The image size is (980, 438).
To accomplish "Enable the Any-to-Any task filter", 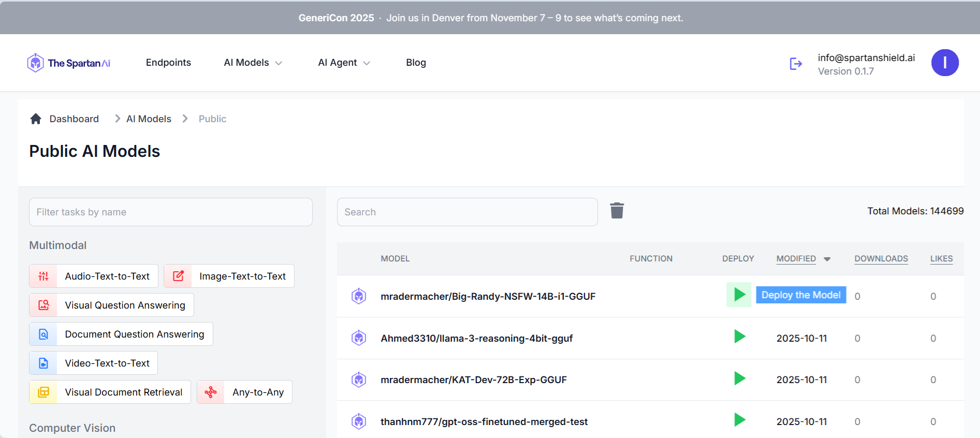I will pos(244,392).
